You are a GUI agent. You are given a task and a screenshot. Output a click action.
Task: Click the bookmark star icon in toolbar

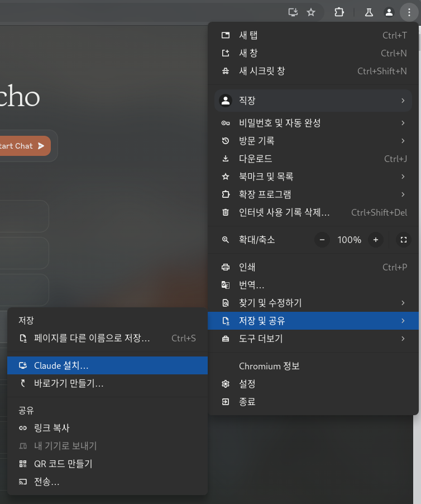coord(311,12)
